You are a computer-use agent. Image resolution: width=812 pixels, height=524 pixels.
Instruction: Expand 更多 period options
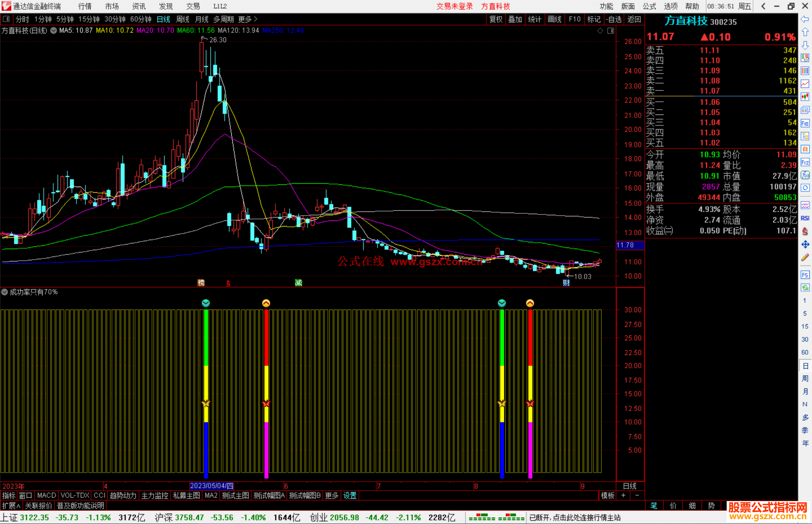(247, 19)
